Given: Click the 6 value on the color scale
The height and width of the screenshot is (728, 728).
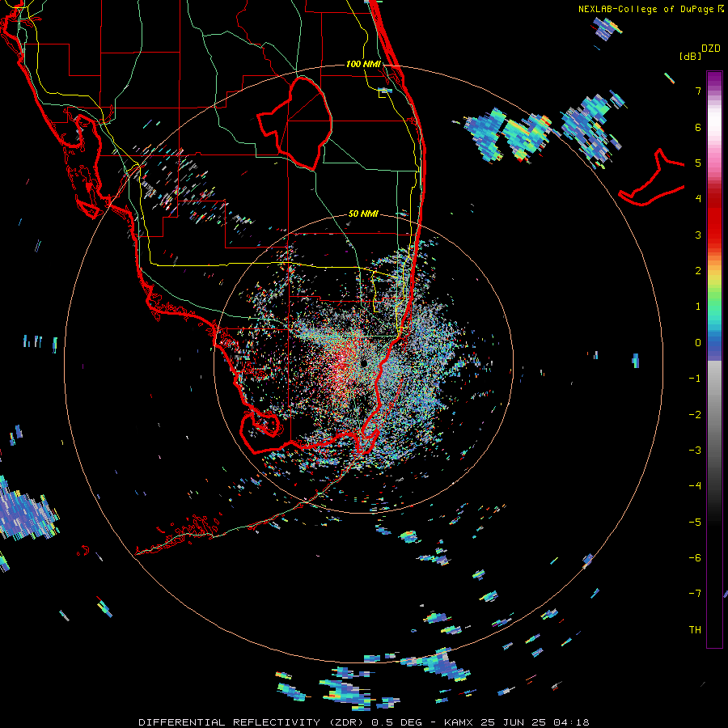Looking at the screenshot, I should coord(698,127).
